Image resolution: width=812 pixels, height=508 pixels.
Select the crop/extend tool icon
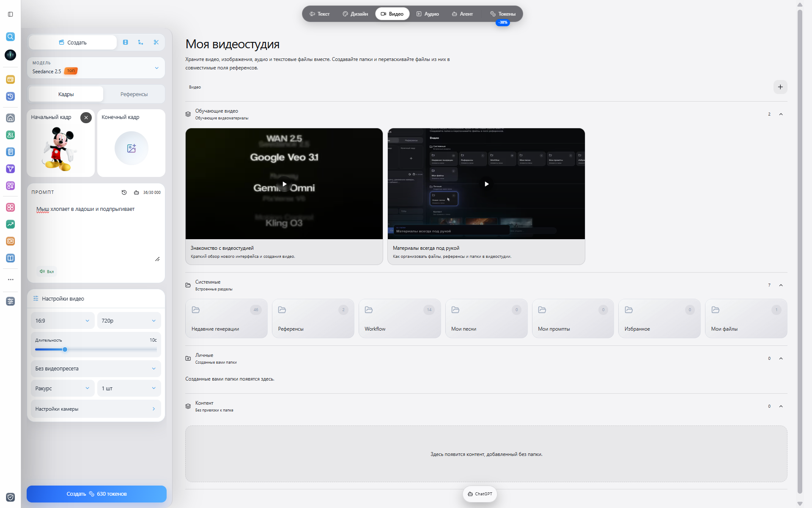141,42
